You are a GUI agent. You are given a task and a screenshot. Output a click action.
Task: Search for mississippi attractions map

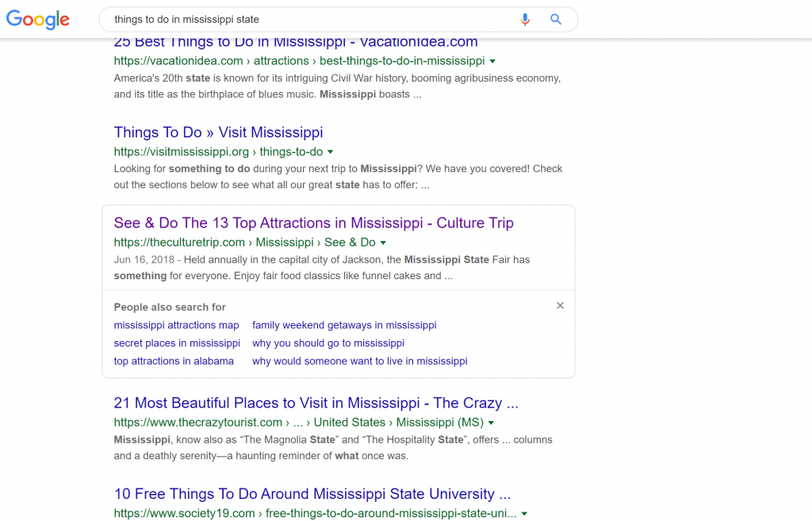click(177, 325)
